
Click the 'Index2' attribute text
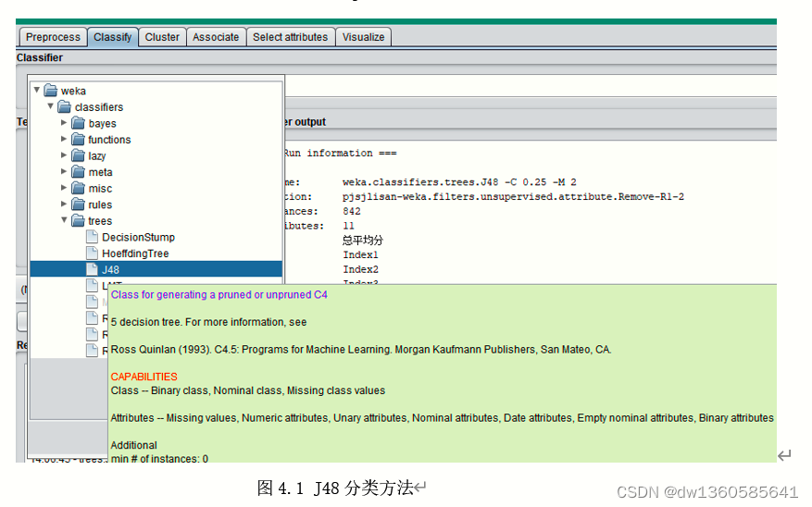360,269
